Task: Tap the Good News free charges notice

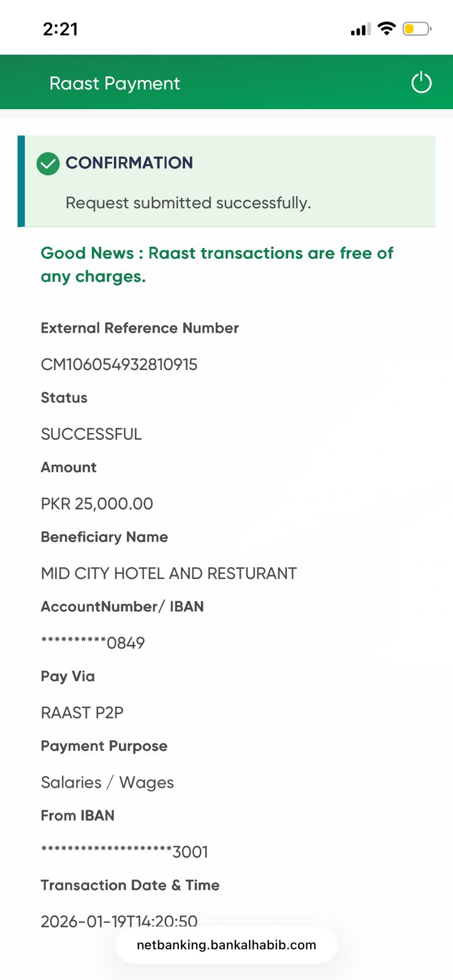Action: 217,265
